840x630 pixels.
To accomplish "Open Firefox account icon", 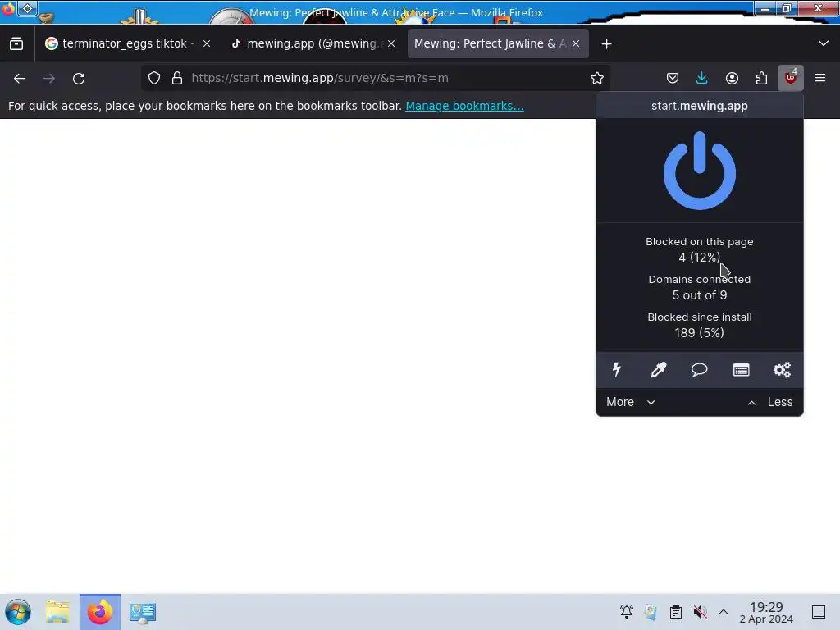I will pos(732,78).
